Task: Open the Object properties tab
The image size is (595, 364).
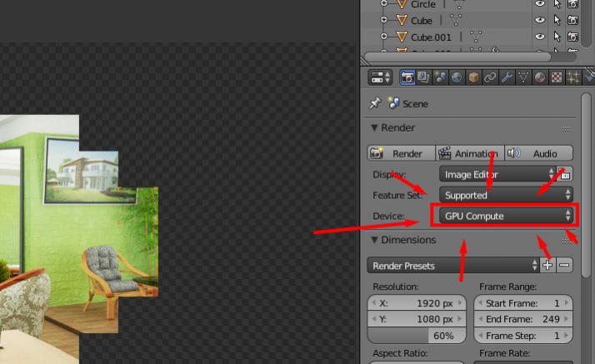Action: (x=473, y=77)
